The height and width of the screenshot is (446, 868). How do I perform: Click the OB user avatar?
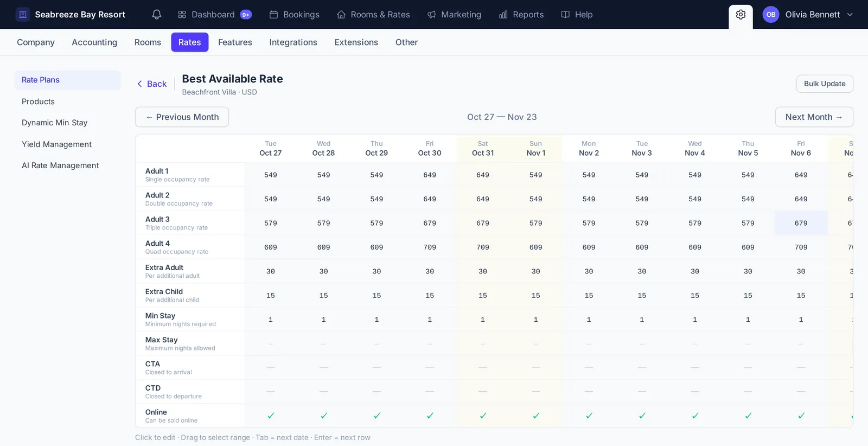point(771,15)
